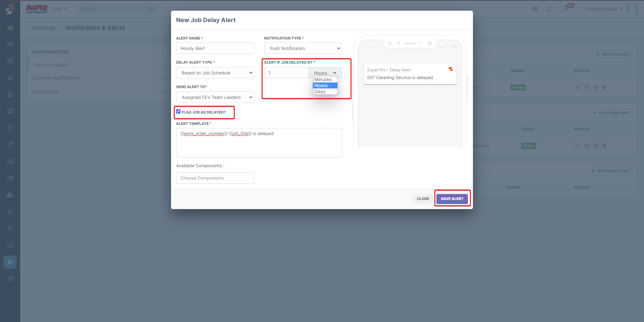Click the search magnifier icon in header

coord(152,9)
